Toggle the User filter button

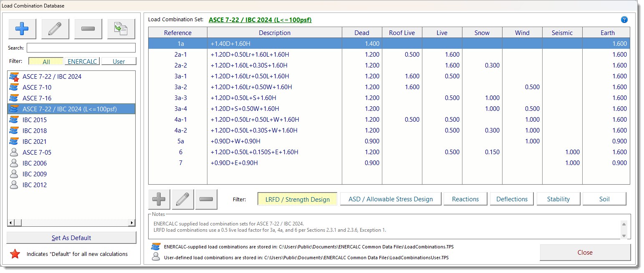[119, 61]
